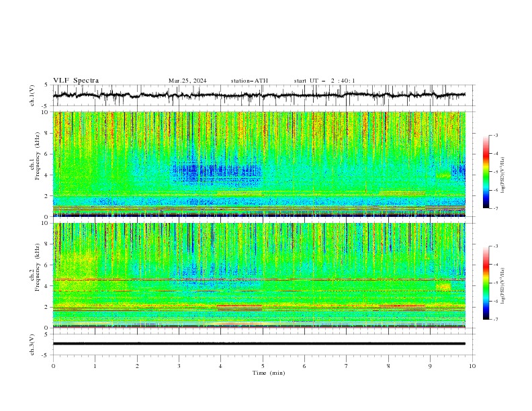Click the 'start UT = 2 :40: 1' text
This screenshot has width=532, height=411.
(324, 81)
